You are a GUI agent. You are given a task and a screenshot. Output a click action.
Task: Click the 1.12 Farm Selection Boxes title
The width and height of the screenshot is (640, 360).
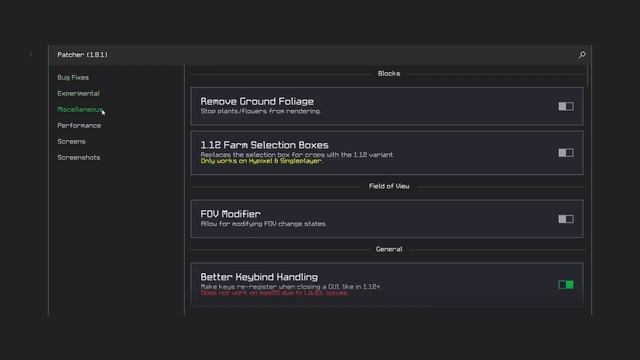[264, 145]
